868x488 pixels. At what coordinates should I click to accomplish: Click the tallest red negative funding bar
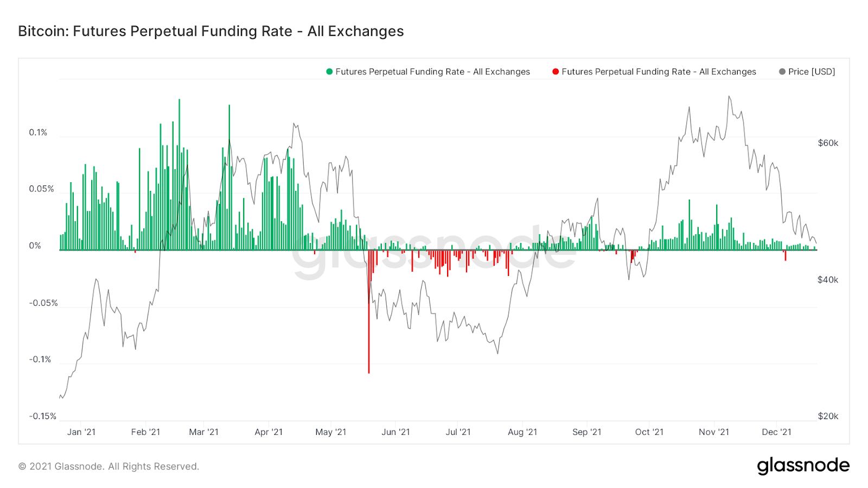369,312
